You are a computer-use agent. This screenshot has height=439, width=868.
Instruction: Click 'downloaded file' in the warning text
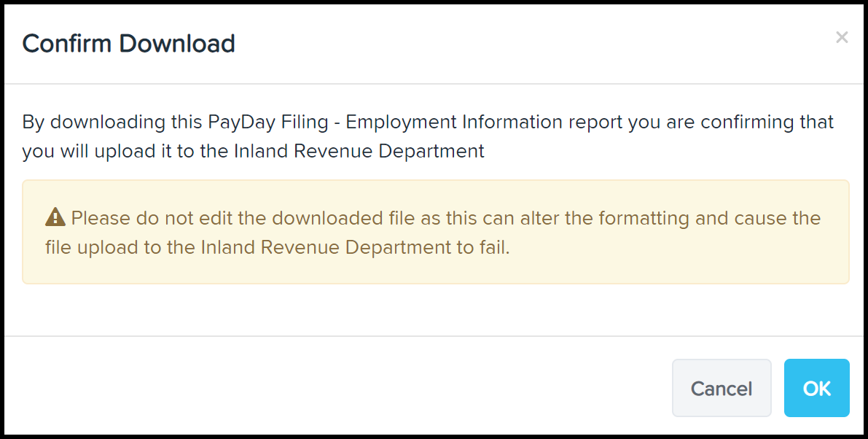(x=343, y=217)
